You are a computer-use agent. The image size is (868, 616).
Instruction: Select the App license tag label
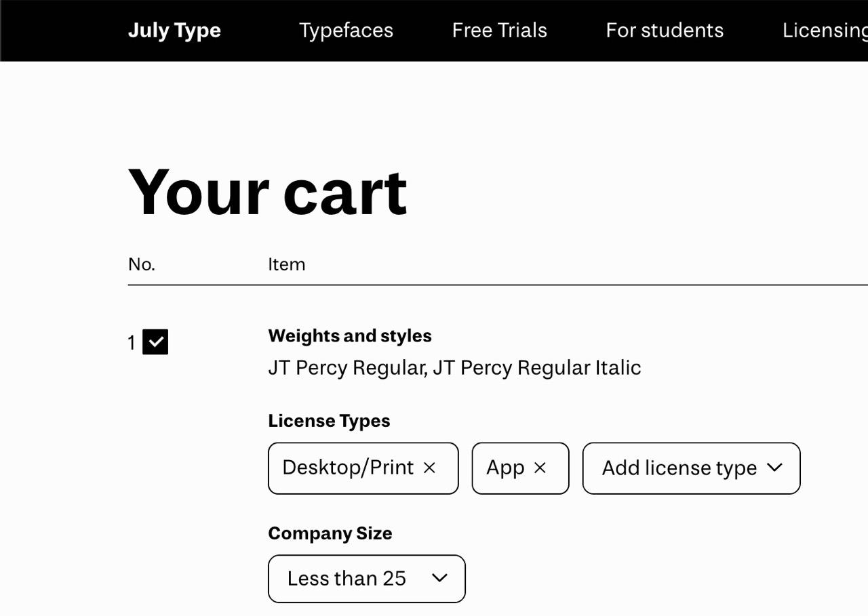pyautogui.click(x=505, y=468)
